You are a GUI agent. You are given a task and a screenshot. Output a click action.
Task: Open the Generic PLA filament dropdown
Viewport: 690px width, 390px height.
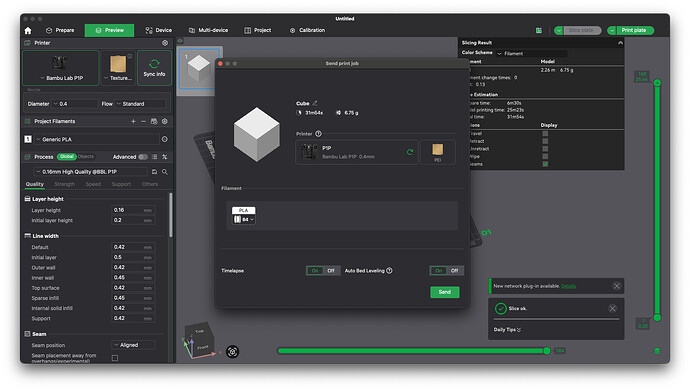tap(97, 139)
